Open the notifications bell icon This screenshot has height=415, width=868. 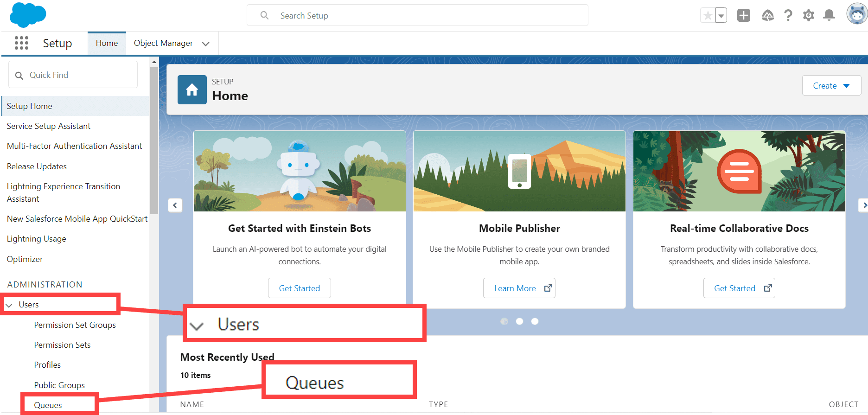829,15
